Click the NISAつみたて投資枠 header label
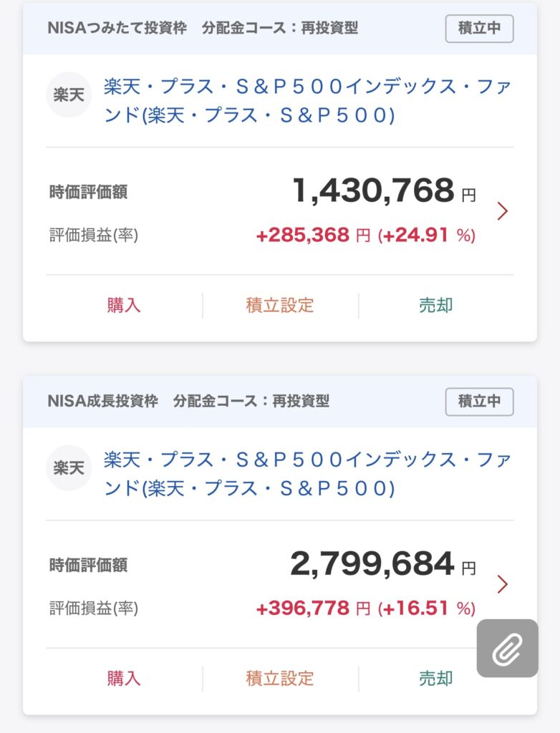The image size is (560, 733). click(x=117, y=29)
